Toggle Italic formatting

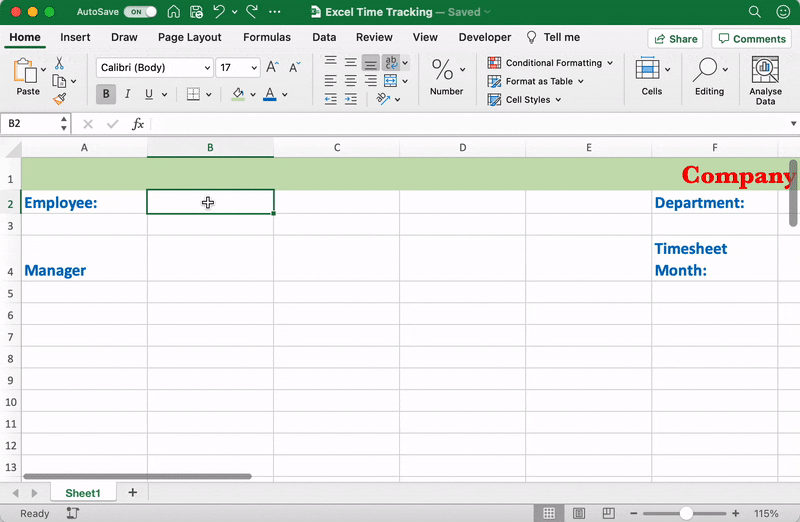tap(128, 95)
